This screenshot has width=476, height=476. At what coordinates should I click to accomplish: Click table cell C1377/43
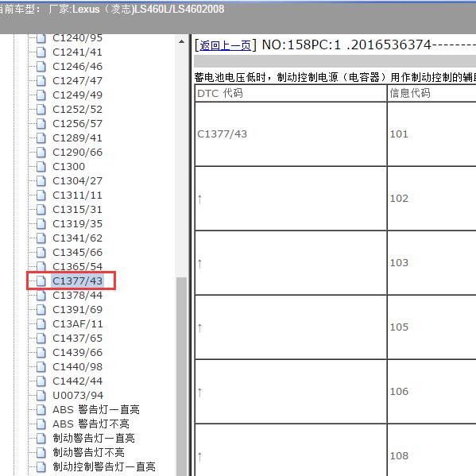click(291, 134)
